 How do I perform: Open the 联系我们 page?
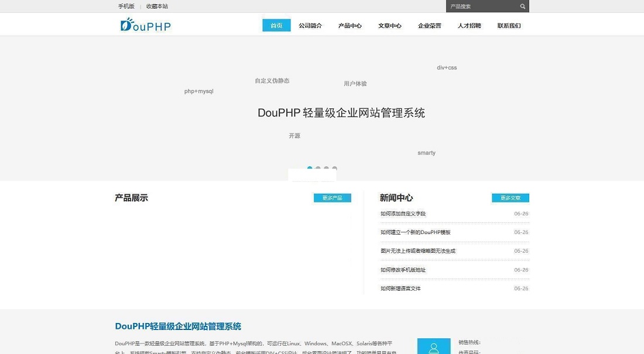click(509, 26)
